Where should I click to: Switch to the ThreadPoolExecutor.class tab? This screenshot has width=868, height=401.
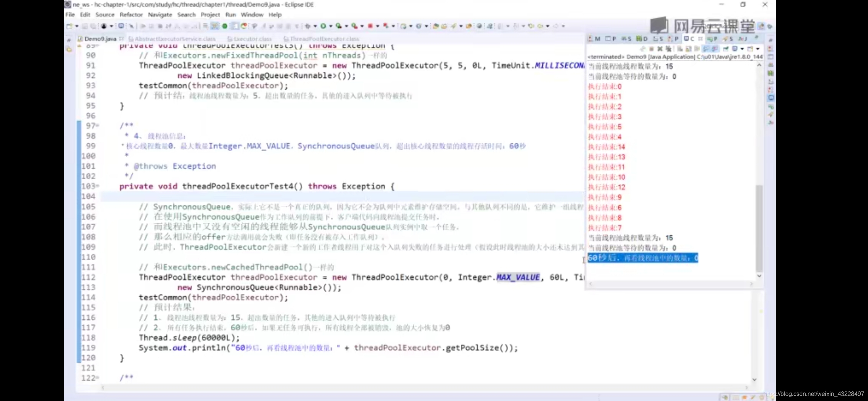pos(321,39)
